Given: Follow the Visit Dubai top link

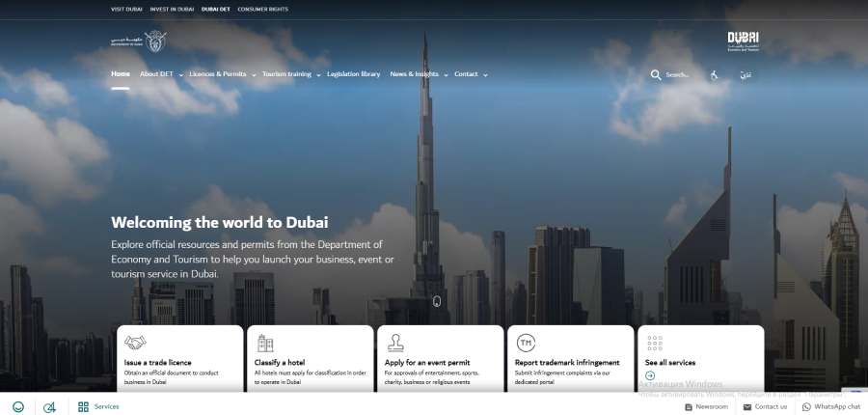Looking at the screenshot, I should (x=126, y=10).
